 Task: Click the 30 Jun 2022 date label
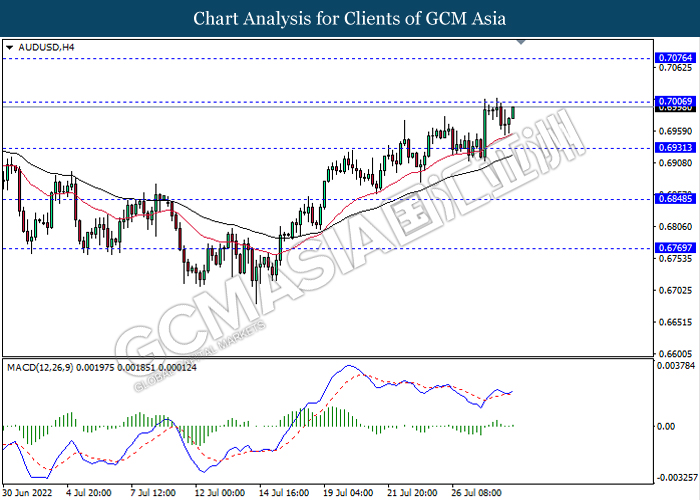(28, 493)
